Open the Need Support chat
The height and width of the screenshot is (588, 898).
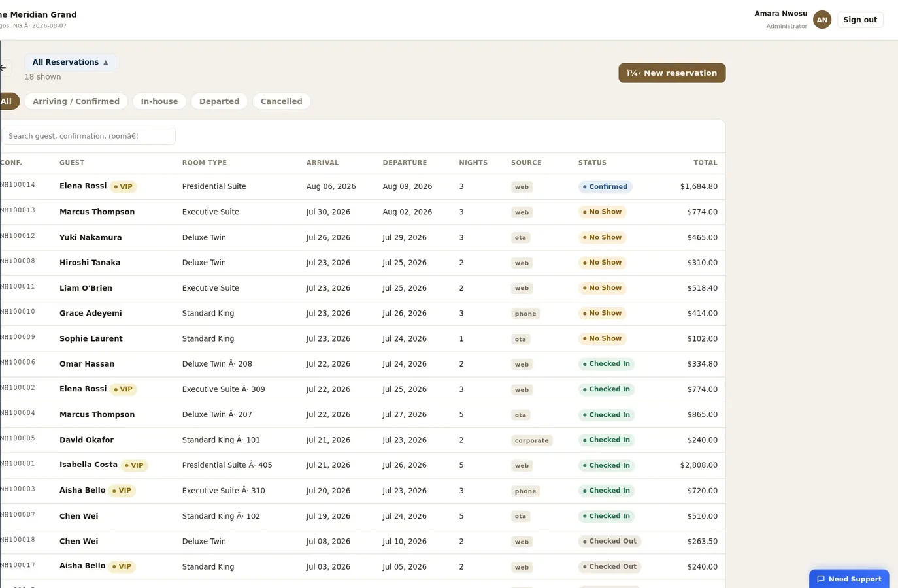coord(849,579)
